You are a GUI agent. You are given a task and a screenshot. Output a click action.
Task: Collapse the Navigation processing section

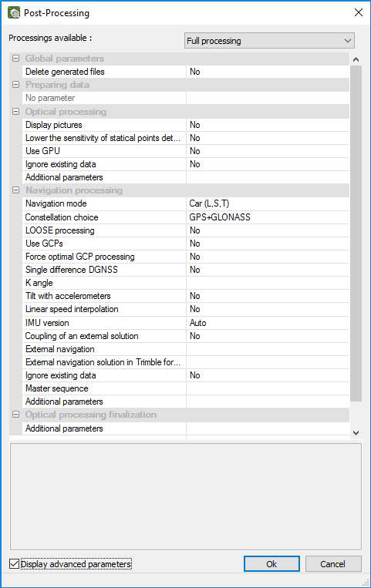pos(15,190)
